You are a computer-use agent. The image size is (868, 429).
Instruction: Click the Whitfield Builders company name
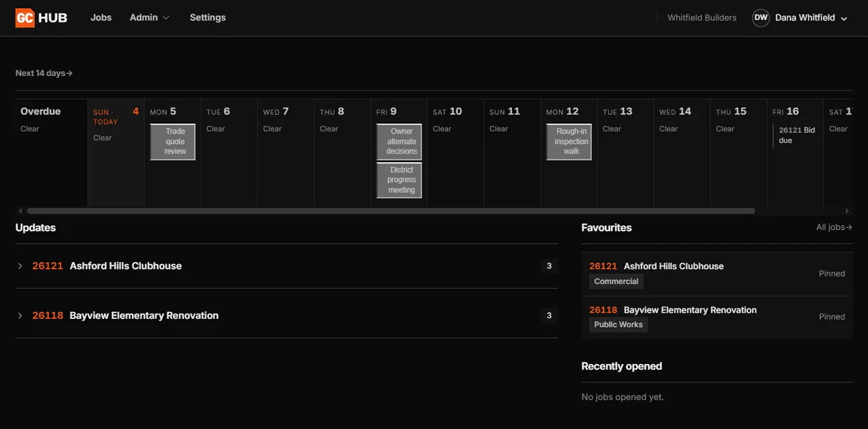tap(702, 18)
